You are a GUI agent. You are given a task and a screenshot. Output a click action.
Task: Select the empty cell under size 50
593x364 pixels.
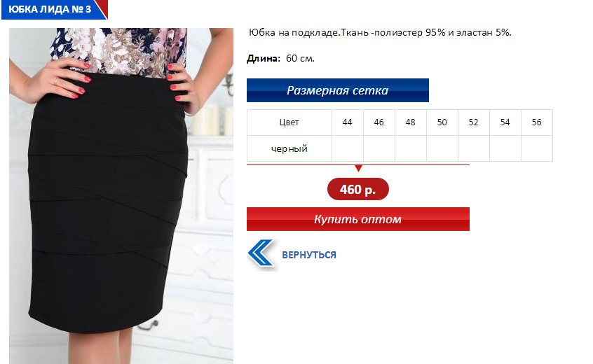442,148
